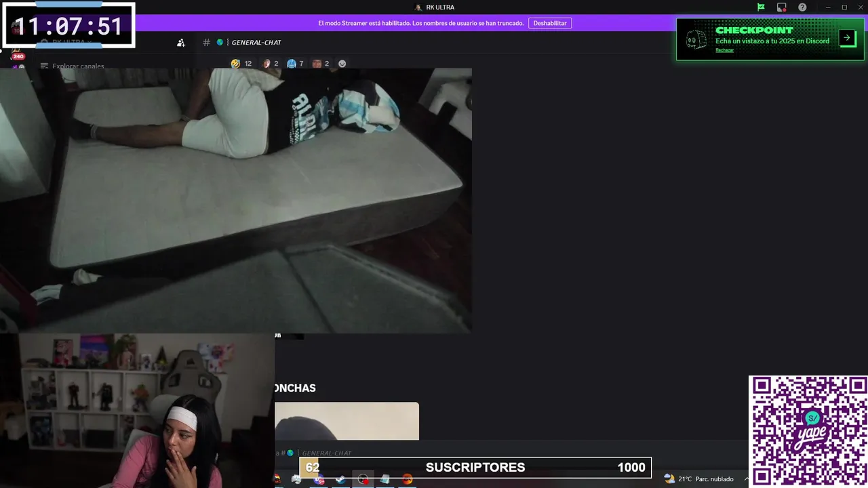Open the partially visible image below ONCHAS
868x488 pixels.
point(347,421)
